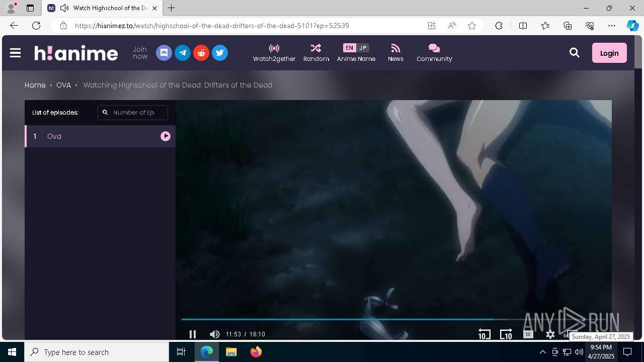The width and height of the screenshot is (644, 362).
Task: Open Windows Start menu
Action: coord(12,352)
